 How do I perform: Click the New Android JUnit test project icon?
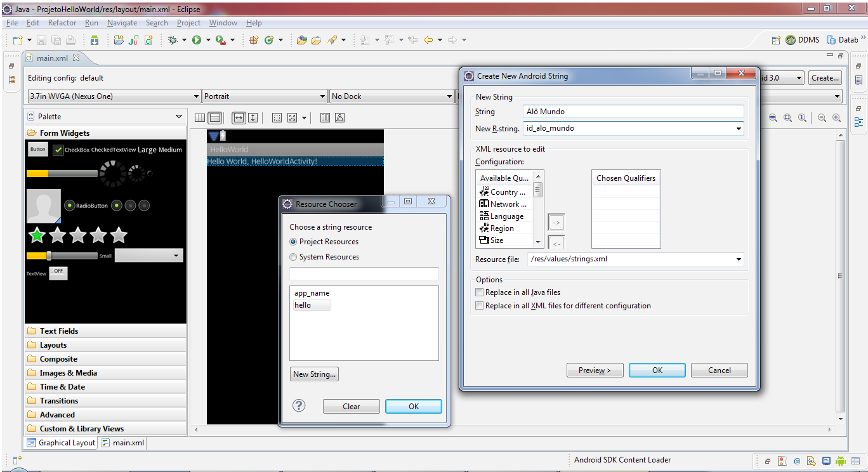pos(133,40)
